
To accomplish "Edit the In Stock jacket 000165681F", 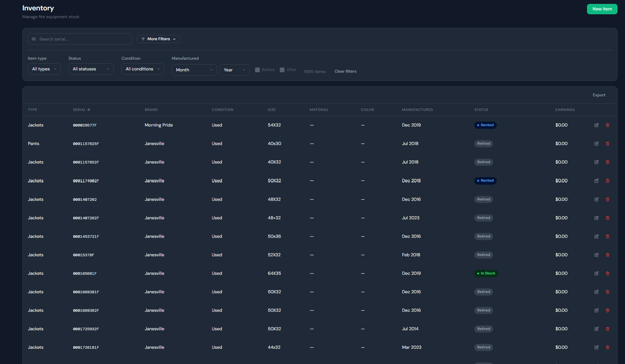I will (x=596, y=273).
